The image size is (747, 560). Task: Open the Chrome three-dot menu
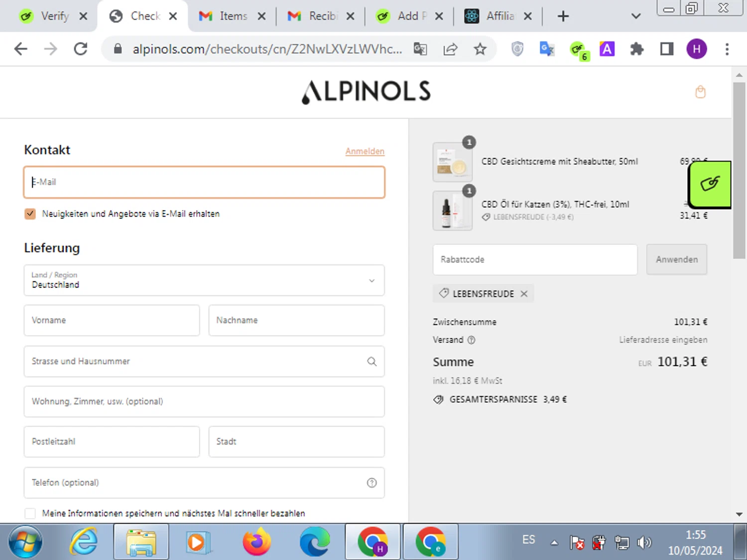(x=727, y=49)
